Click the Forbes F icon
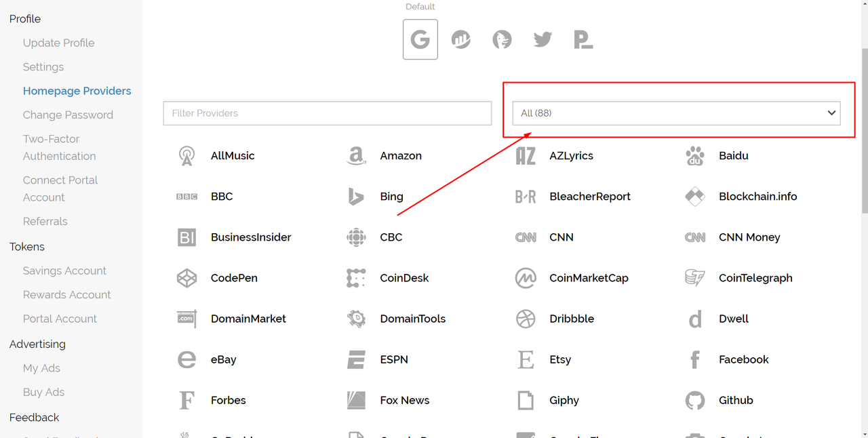 pos(186,400)
